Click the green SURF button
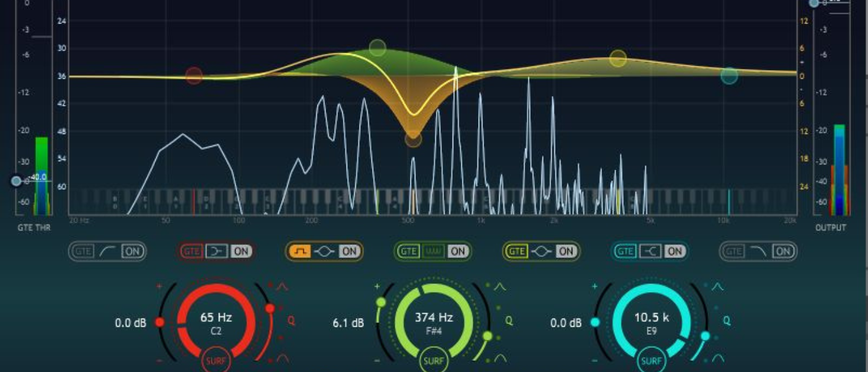The width and height of the screenshot is (868, 372). click(434, 361)
